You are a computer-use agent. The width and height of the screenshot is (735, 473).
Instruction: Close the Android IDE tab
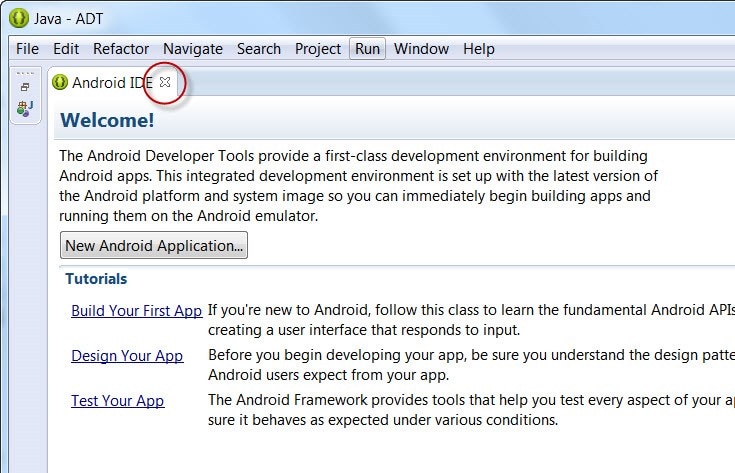[165, 82]
